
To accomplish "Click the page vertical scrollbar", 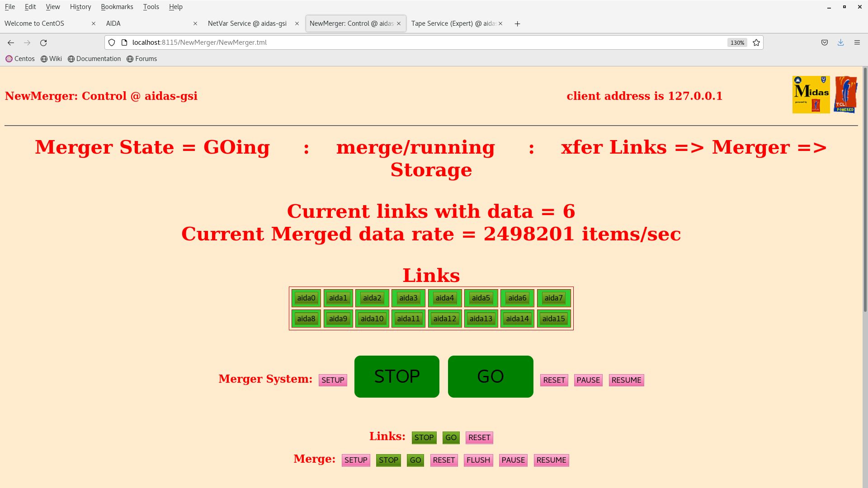I will tap(865, 190).
